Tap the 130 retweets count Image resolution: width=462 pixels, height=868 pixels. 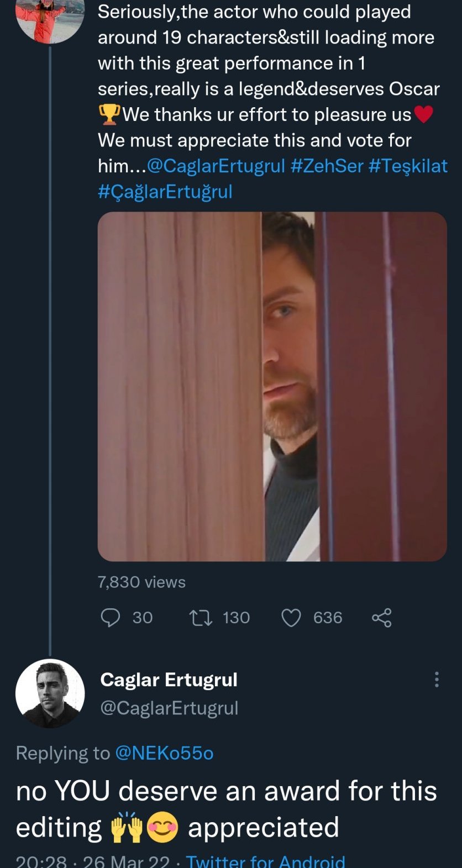pos(236,617)
